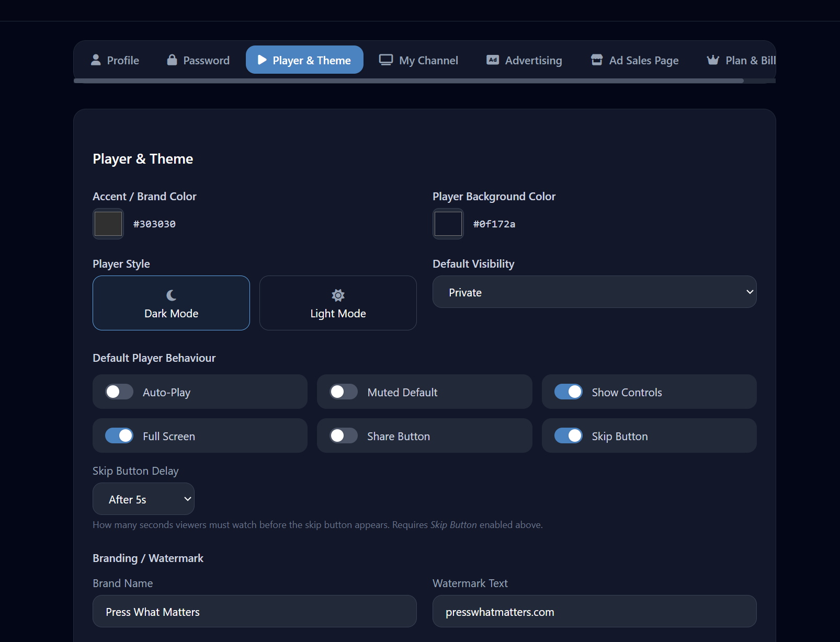Turn on Muted Default

coord(344,392)
